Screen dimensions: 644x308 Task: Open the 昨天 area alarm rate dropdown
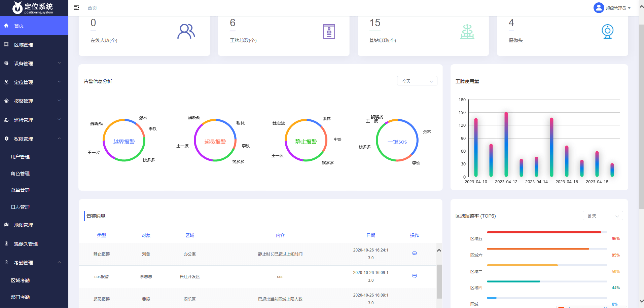coord(603,216)
